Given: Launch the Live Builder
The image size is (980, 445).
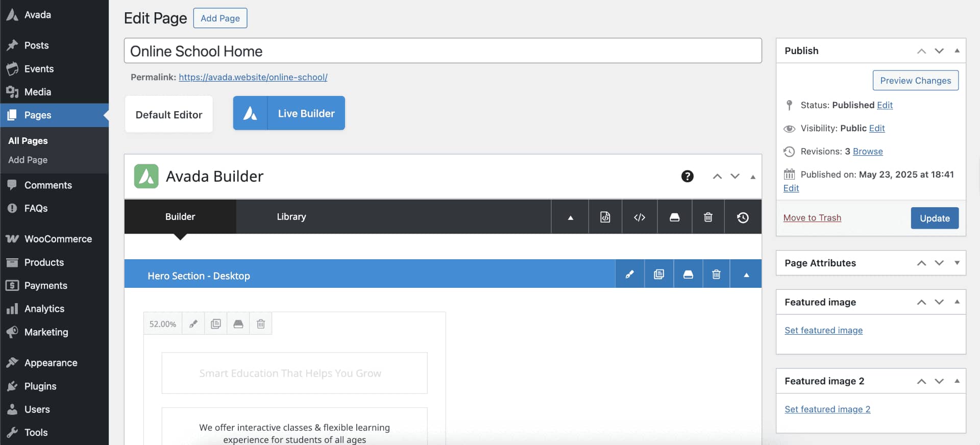Looking at the screenshot, I should coord(289,113).
